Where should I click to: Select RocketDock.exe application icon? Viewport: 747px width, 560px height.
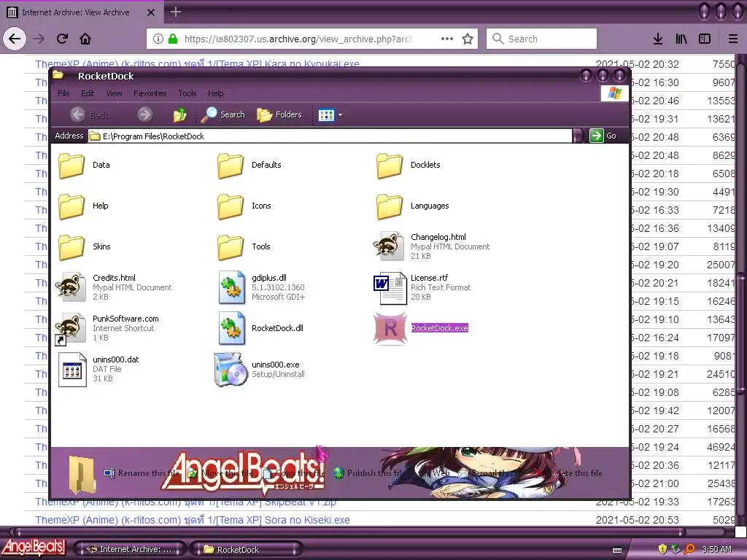390,328
